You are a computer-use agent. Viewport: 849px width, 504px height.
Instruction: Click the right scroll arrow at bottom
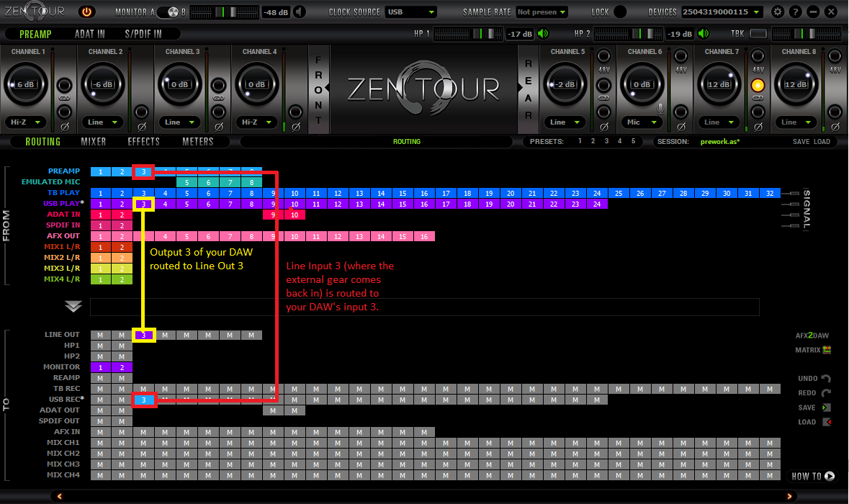tap(789, 496)
